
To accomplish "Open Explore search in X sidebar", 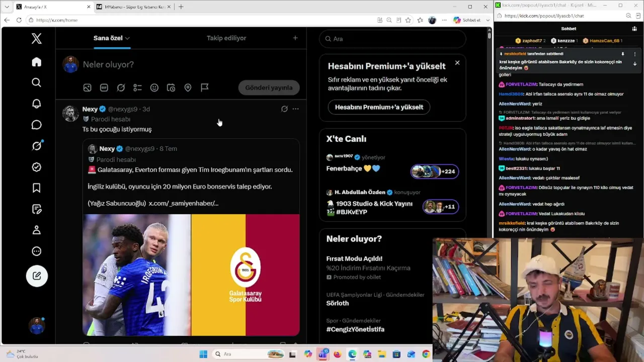I will click(37, 82).
